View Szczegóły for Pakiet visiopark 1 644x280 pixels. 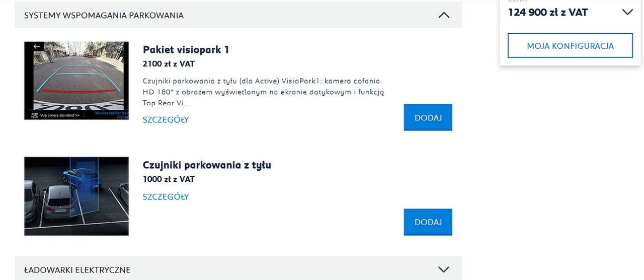pos(166,120)
